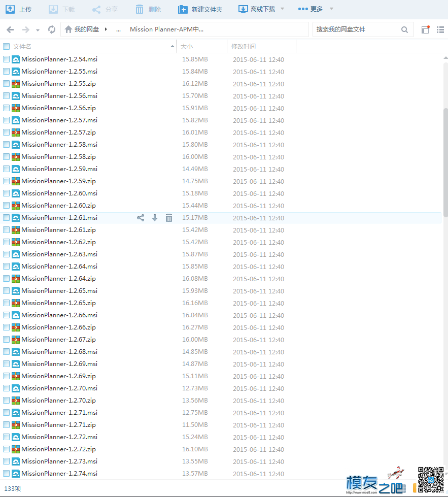Open file MissionPlanner-1.2.62.zip

point(59,242)
